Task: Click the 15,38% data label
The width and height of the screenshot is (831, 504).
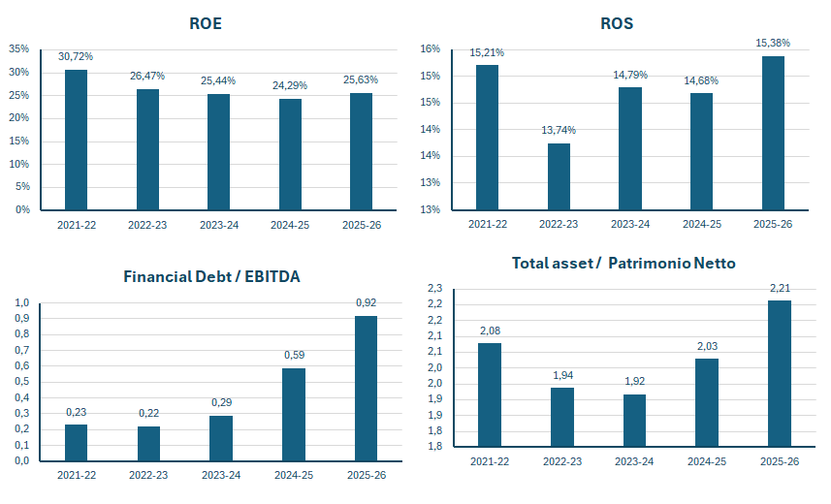Action: pyautogui.click(x=773, y=43)
